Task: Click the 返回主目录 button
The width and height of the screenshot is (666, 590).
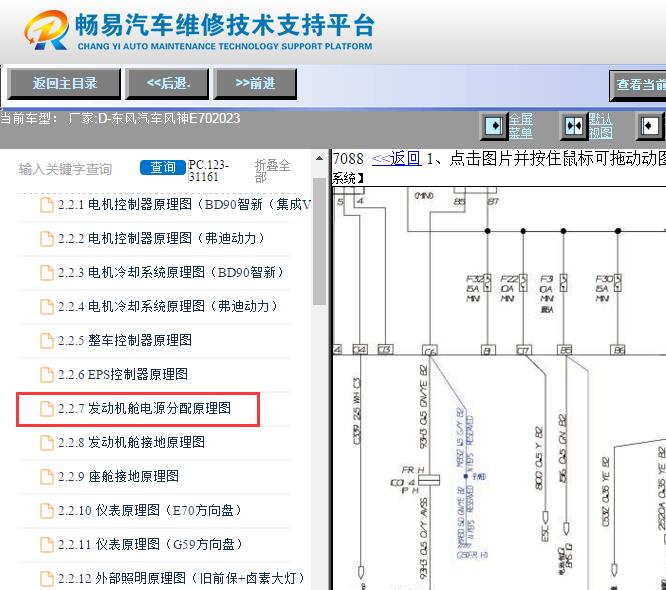Action: point(65,83)
